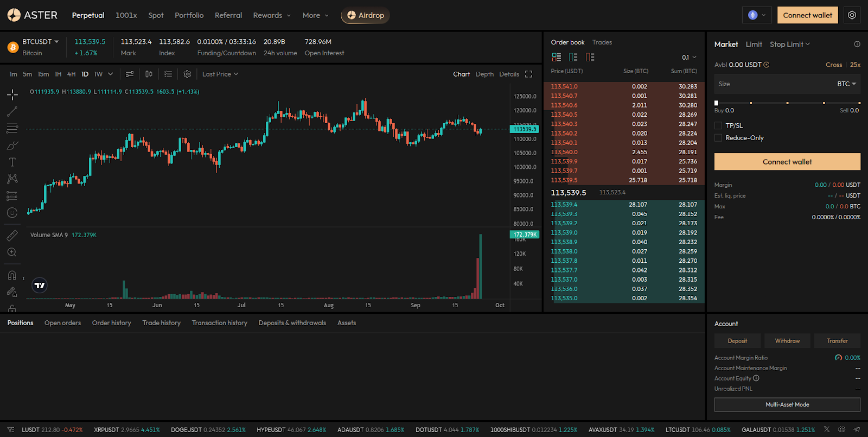Open the X (Twitter) social link
Screen dimensions: 868x437
tap(827, 429)
